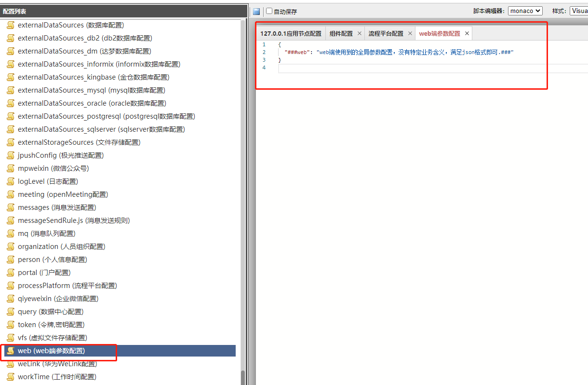
Task: Open externalDataSources (数据库配置) item text
Action: click(x=71, y=25)
